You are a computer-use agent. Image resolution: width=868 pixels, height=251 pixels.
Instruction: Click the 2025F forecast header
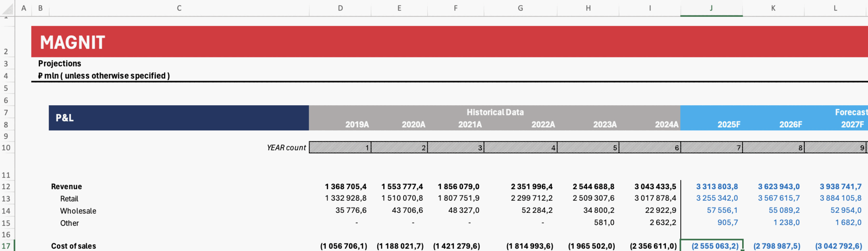pyautogui.click(x=729, y=125)
